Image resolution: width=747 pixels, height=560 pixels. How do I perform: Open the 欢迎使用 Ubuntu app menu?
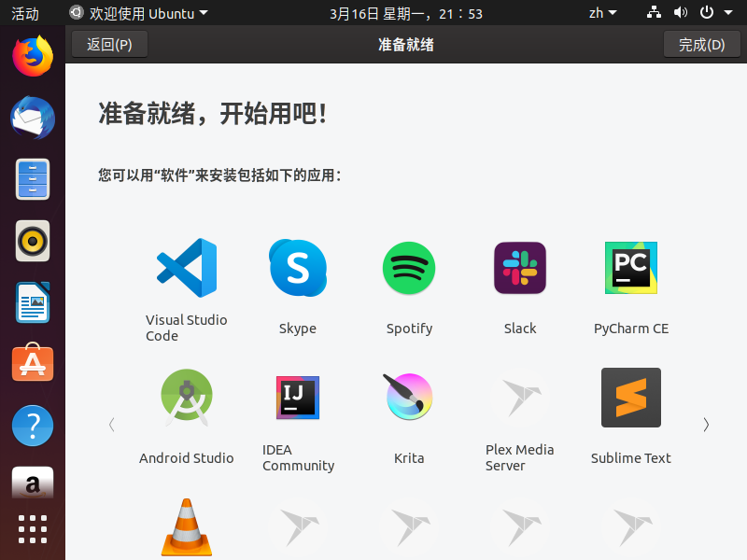point(138,13)
